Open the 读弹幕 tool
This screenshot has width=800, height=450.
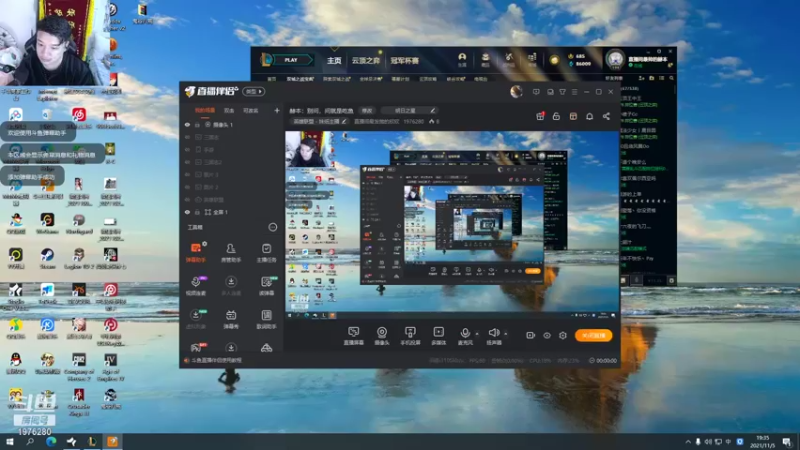[x=266, y=286]
